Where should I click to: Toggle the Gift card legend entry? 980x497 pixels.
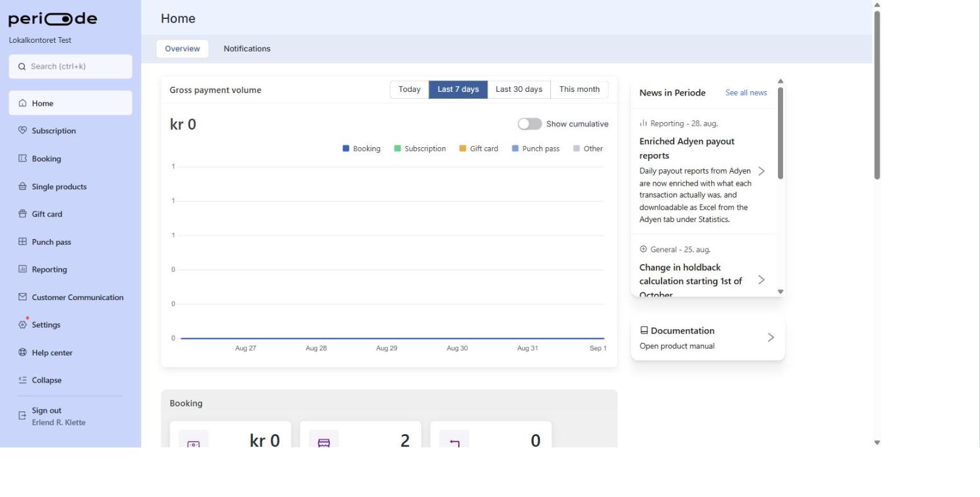[x=478, y=148]
